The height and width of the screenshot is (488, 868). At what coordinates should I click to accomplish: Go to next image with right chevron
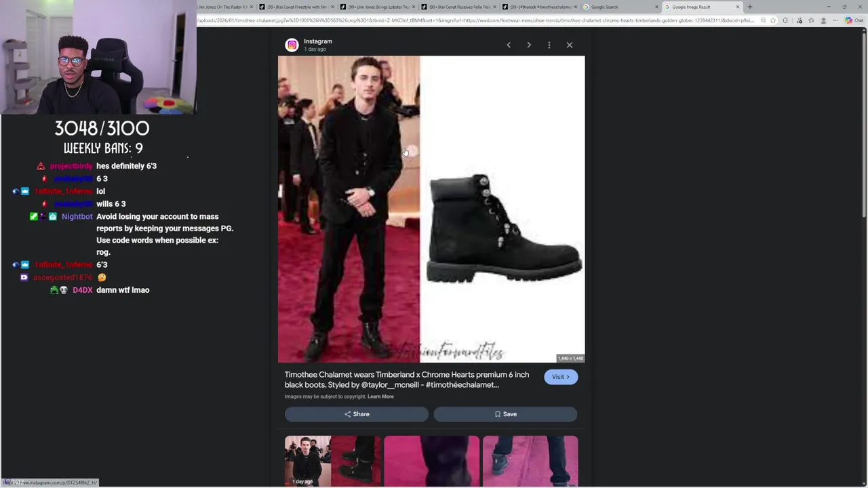[x=529, y=45]
